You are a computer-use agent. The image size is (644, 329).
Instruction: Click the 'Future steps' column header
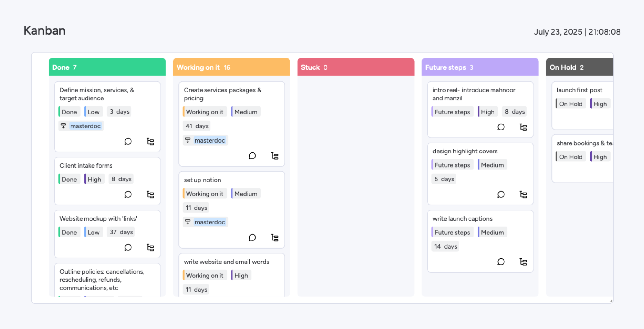click(480, 67)
